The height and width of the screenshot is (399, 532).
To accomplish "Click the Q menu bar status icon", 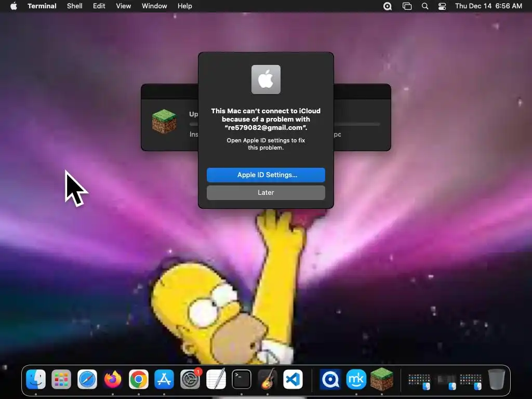I will (x=388, y=6).
